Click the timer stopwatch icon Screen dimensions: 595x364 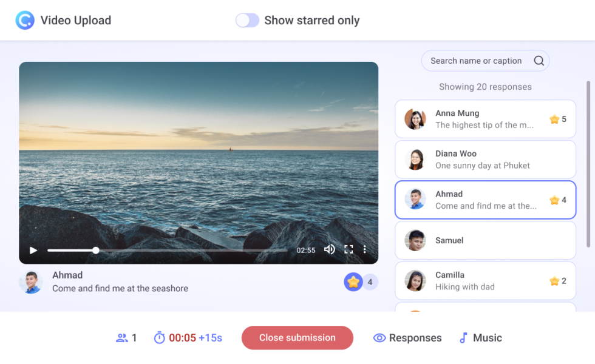(159, 338)
